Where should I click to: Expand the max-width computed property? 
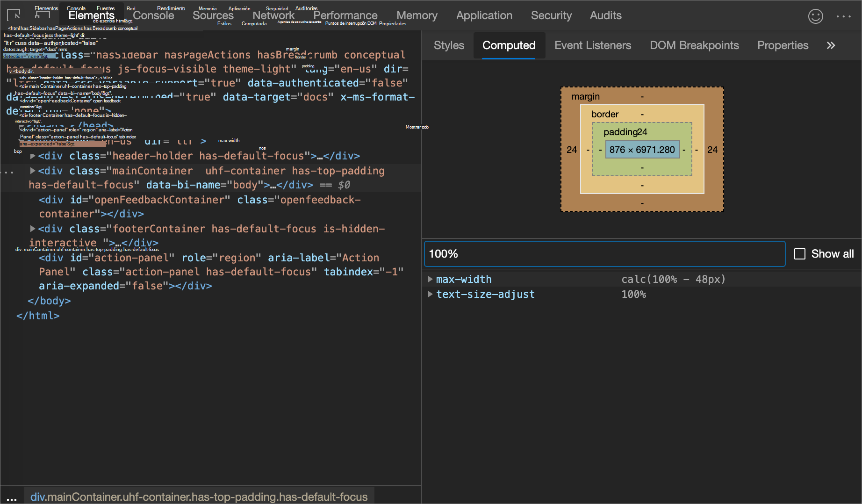pos(430,280)
